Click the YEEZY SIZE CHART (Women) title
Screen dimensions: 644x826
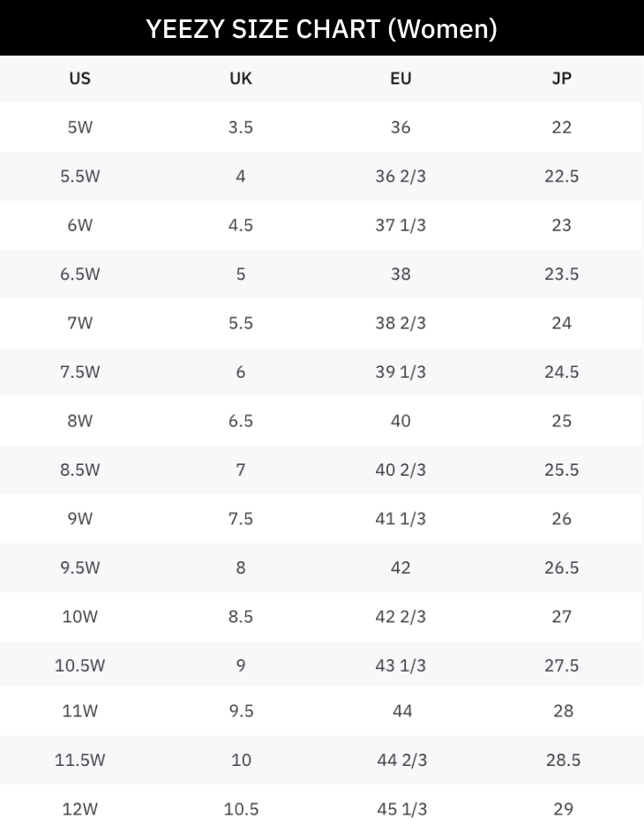point(321,28)
